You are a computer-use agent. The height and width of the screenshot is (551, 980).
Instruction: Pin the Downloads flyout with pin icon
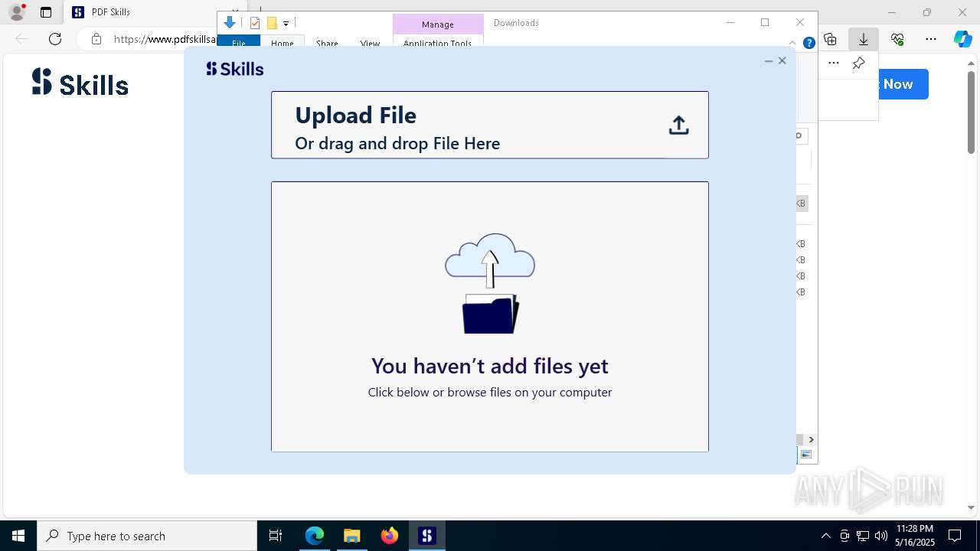pos(859,64)
